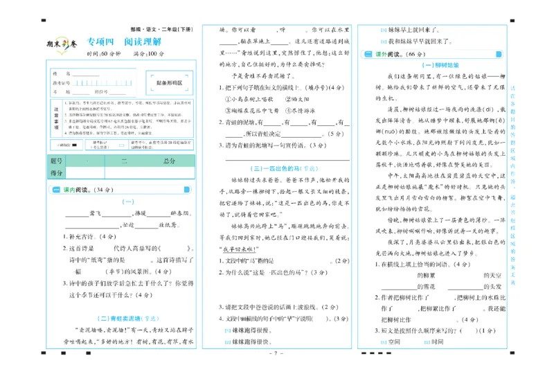Click the heading (二)青蛙卖泥塘(节选)
The width and height of the screenshot is (554, 392).
(x=128, y=319)
